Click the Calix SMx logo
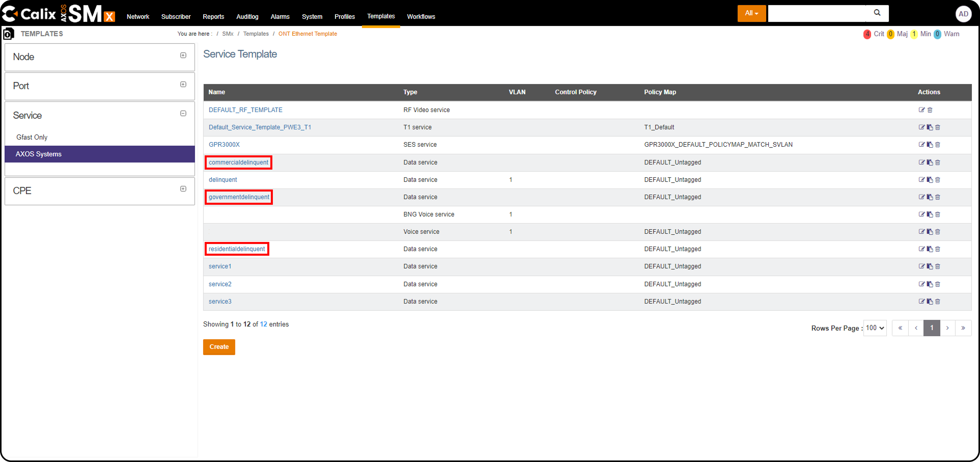 (x=59, y=13)
